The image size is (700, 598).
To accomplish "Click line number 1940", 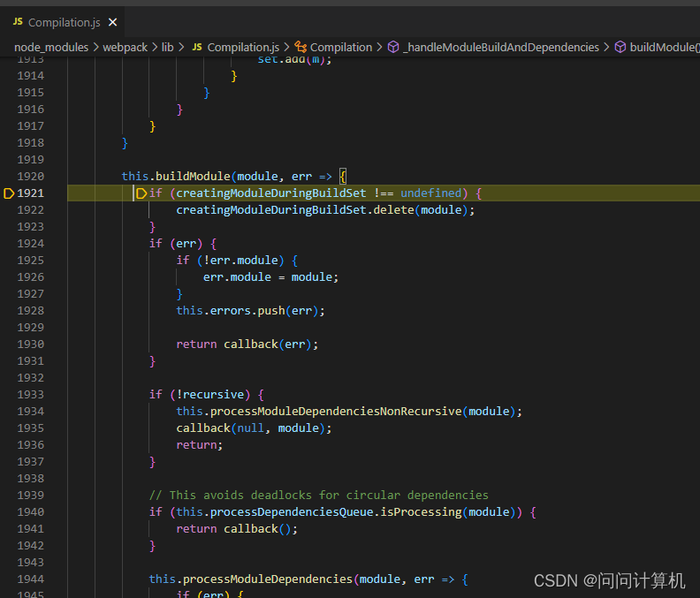I will 30,511.
